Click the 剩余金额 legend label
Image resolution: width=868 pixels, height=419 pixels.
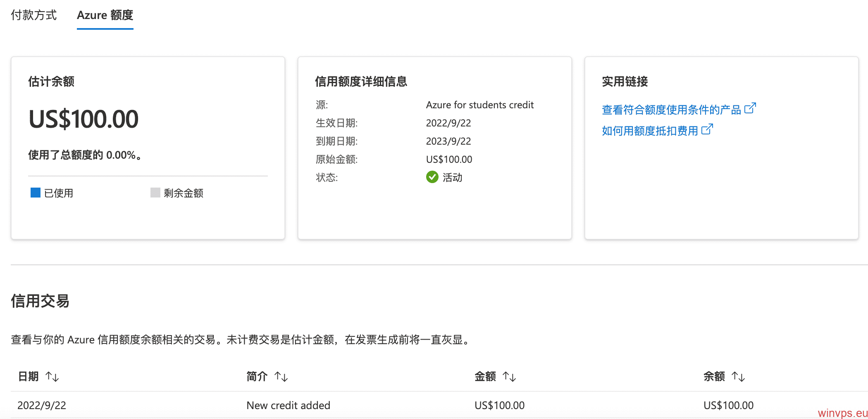184,193
